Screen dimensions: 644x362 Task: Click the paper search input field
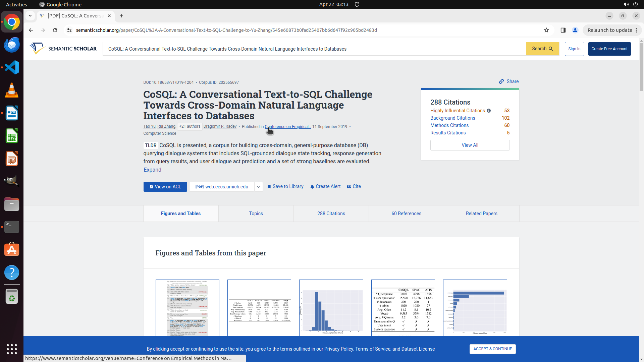pyautogui.click(x=314, y=49)
